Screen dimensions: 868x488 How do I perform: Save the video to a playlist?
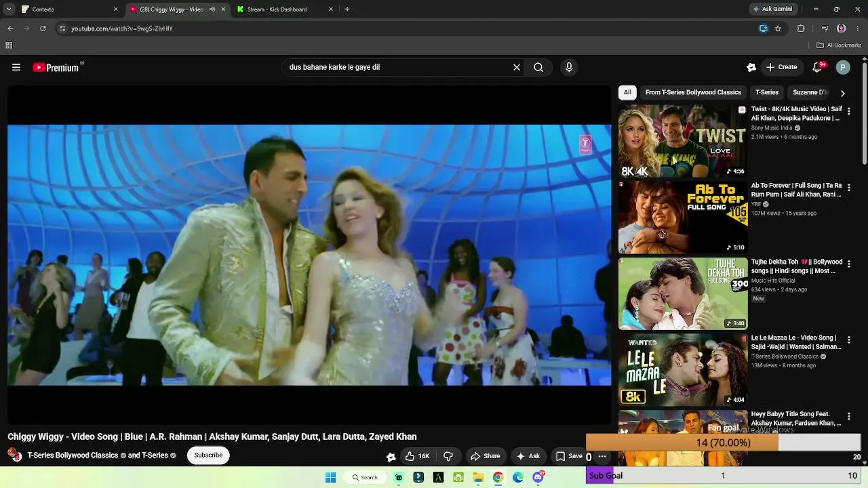pos(568,456)
